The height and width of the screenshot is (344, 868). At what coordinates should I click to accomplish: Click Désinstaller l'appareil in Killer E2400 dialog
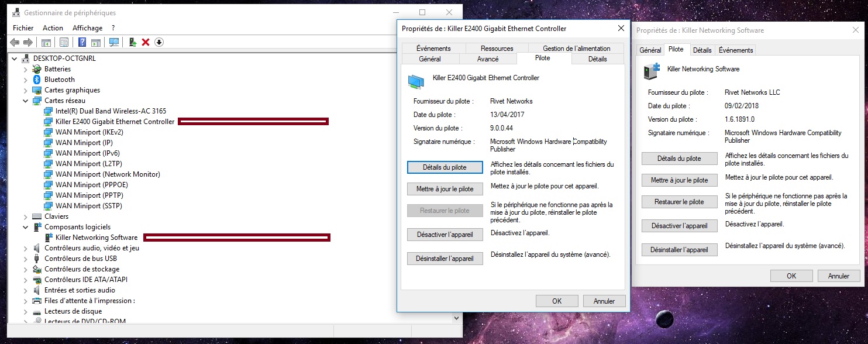coord(445,258)
